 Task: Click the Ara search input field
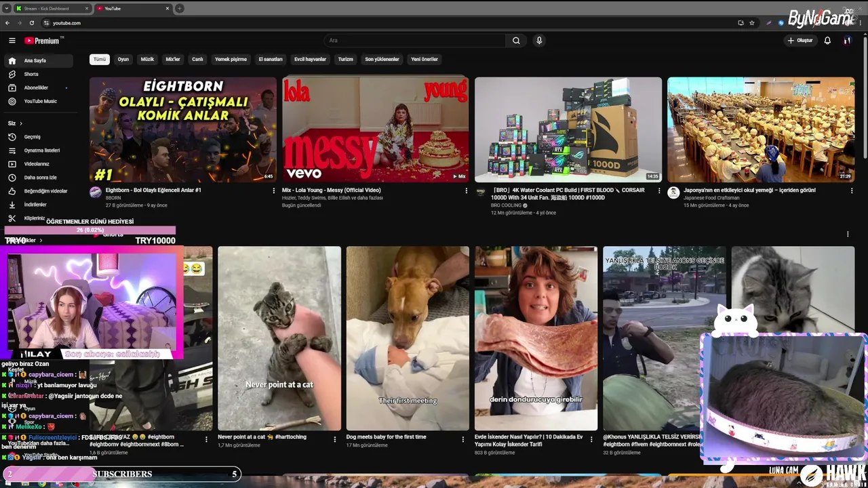(x=415, y=41)
